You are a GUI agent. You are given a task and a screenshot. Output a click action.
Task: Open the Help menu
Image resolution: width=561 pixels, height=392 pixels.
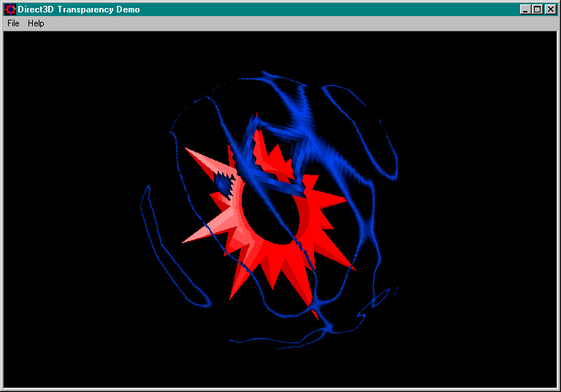(36, 23)
